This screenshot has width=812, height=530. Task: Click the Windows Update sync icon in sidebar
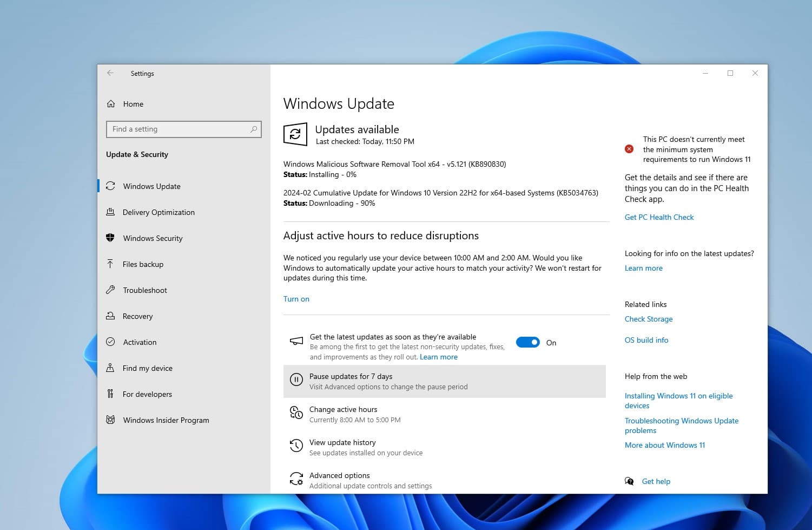pos(110,186)
